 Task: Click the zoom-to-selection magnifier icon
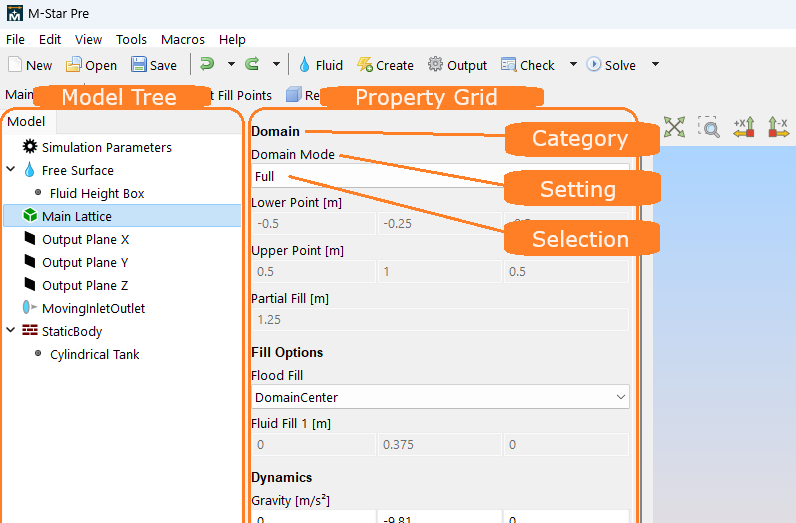(x=709, y=127)
